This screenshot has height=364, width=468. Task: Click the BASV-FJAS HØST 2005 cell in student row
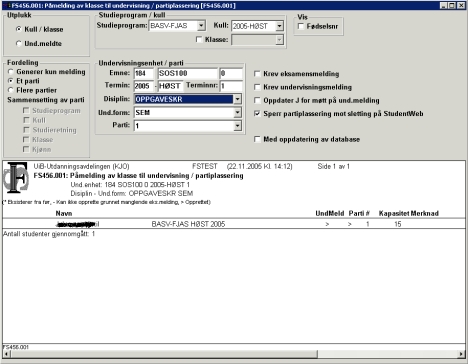[188, 224]
